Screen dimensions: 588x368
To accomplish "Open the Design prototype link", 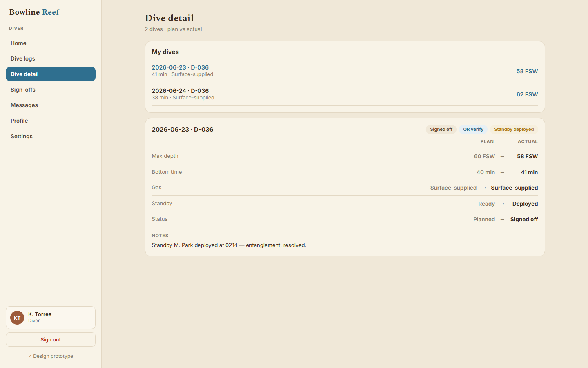I will 51,356.
